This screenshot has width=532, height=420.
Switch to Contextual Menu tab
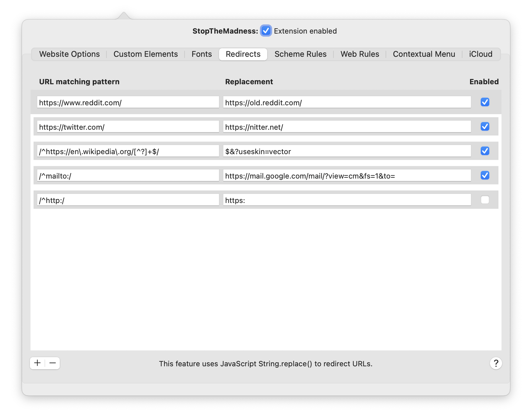(424, 54)
